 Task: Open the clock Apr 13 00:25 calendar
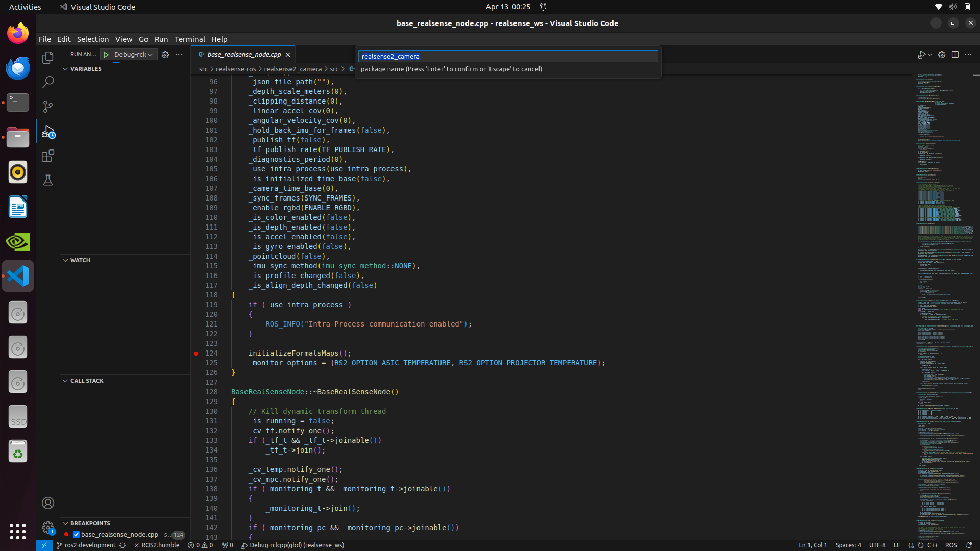[x=508, y=7]
